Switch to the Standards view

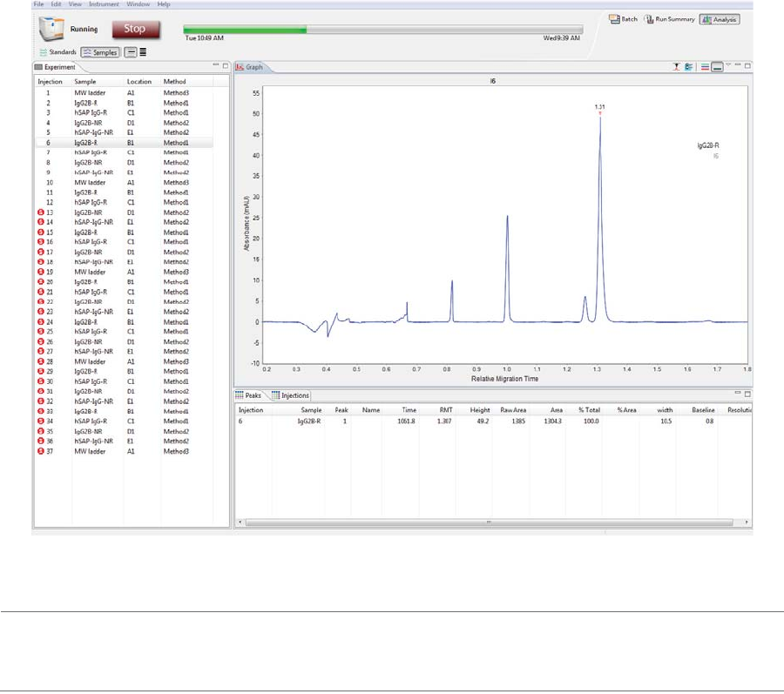pyautogui.click(x=58, y=52)
